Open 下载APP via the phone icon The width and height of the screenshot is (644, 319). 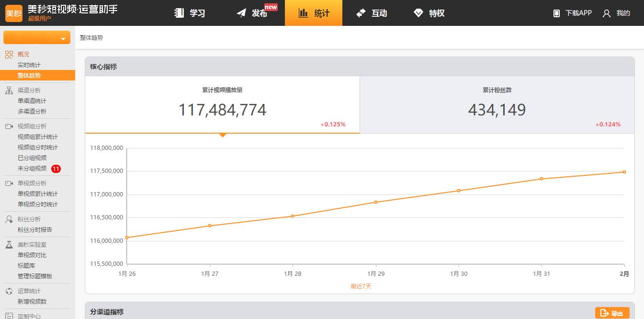tap(556, 13)
